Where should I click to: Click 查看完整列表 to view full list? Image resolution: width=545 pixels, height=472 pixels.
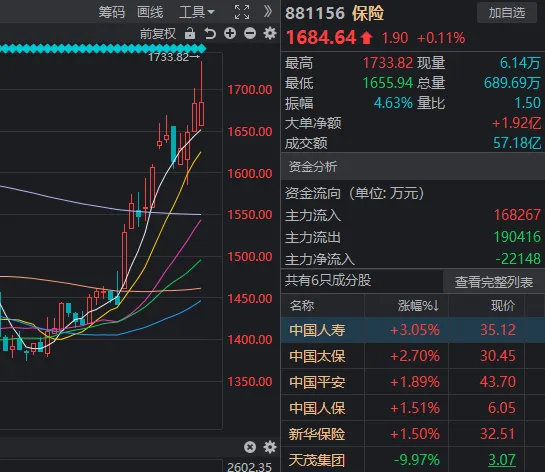tap(494, 282)
